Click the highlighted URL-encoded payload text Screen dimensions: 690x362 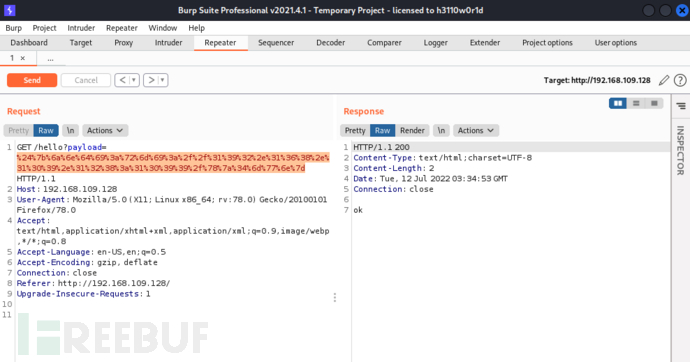[x=173, y=163]
